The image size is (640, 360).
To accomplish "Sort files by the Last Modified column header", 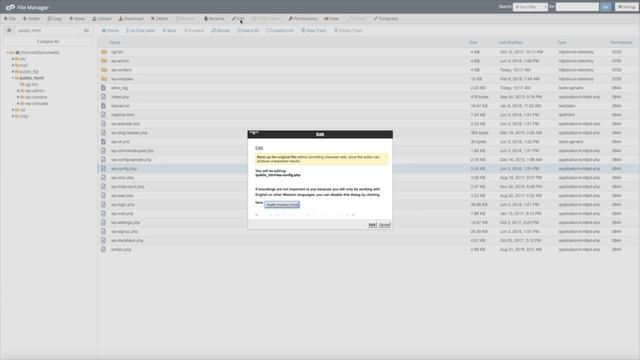I will tap(510, 42).
